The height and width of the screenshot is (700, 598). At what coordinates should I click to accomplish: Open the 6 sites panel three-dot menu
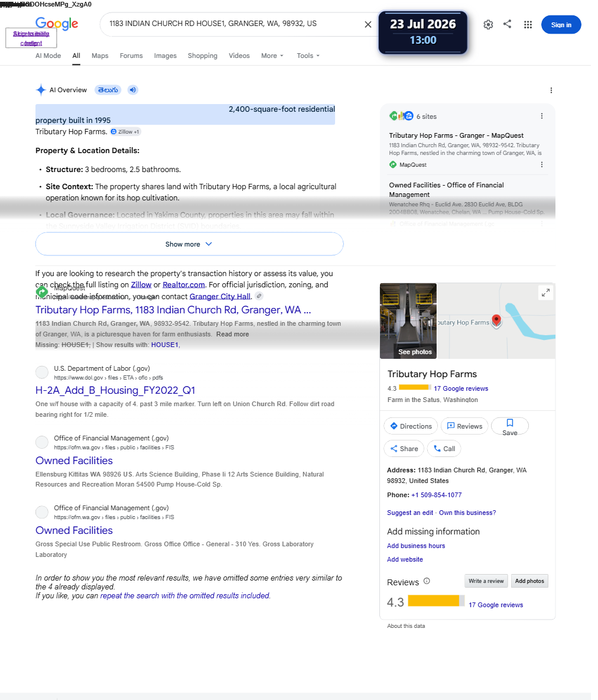(x=542, y=116)
